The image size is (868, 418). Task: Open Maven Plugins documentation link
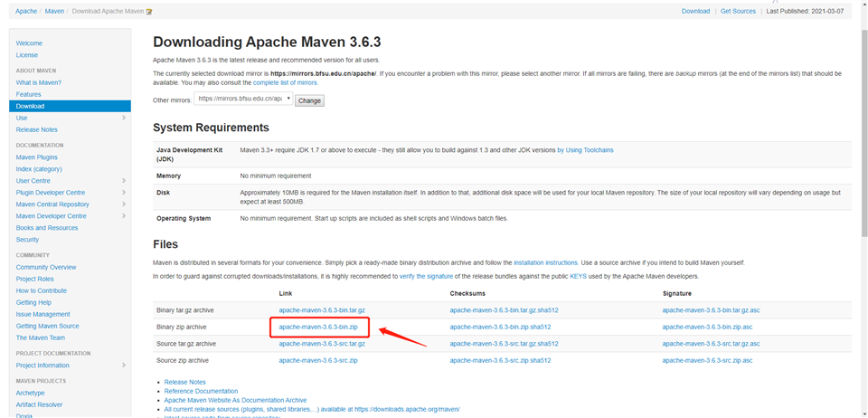pos(36,157)
